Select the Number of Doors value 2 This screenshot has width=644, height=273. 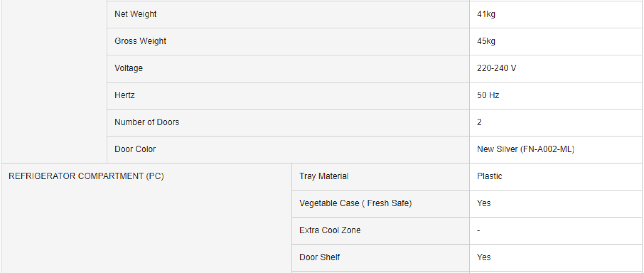(x=479, y=122)
